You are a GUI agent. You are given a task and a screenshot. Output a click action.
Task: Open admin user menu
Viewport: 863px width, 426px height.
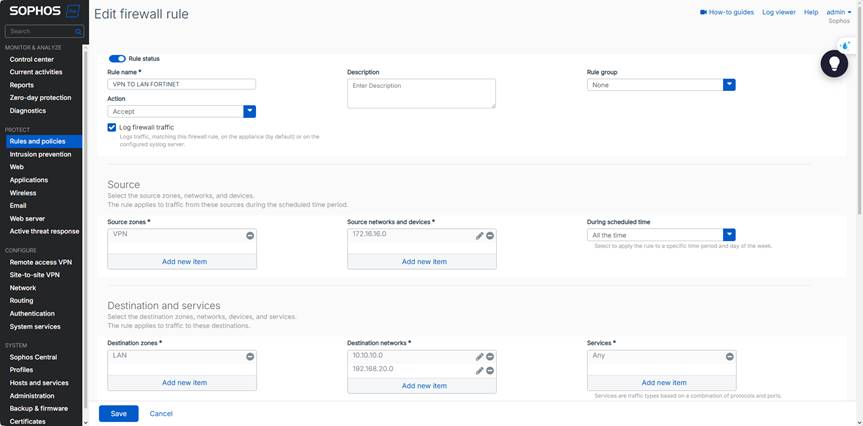coord(838,12)
